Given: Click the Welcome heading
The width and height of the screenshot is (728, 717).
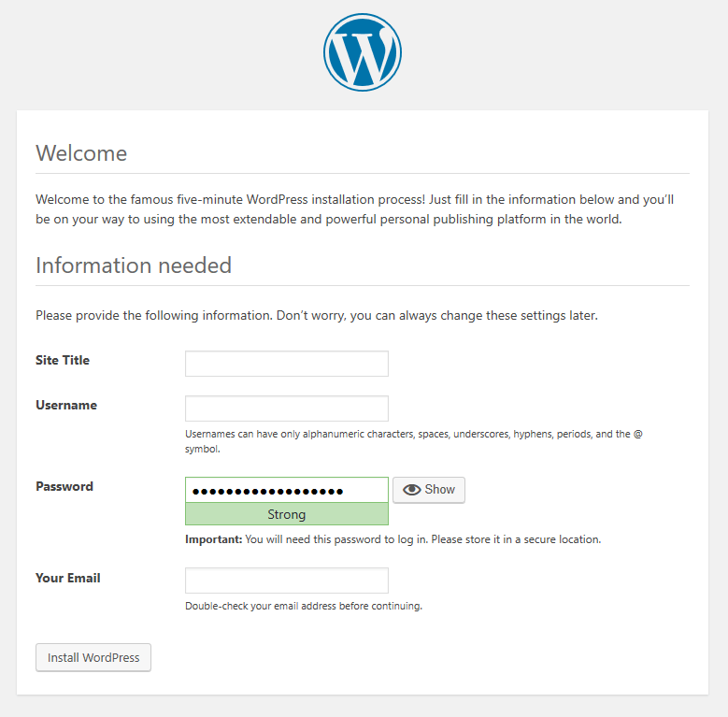Looking at the screenshot, I should [x=81, y=153].
